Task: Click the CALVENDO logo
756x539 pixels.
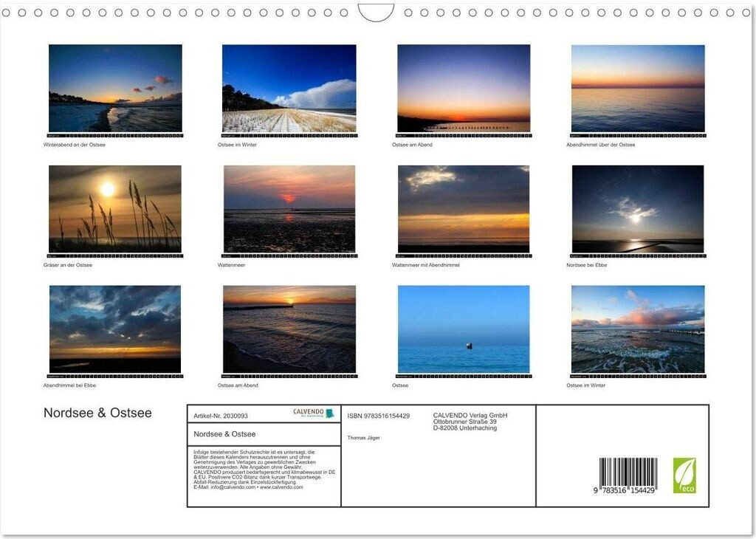Action: click(x=313, y=413)
